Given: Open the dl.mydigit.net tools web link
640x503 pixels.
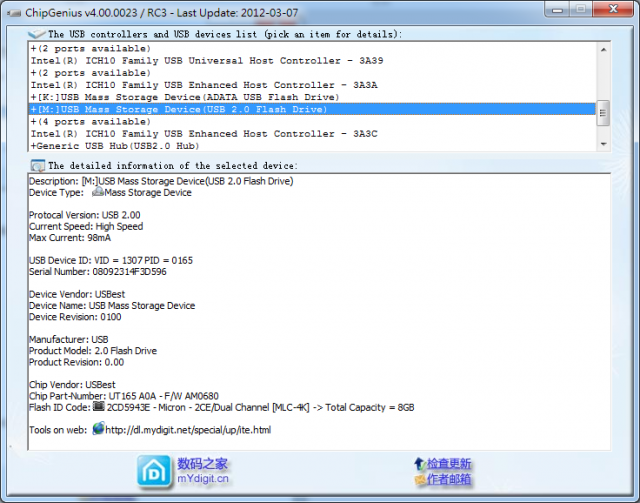Looking at the screenshot, I should click(x=188, y=430).
